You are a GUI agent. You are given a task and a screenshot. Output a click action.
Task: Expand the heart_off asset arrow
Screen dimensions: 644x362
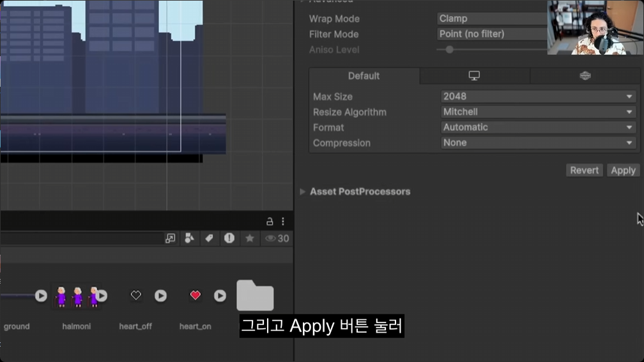160,296
